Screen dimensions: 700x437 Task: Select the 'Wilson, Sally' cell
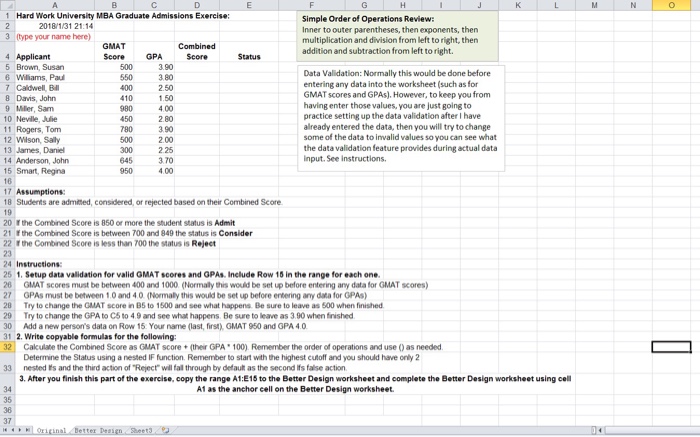coord(54,140)
